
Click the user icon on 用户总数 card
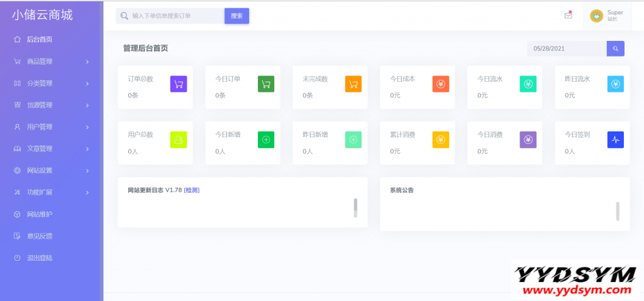pyautogui.click(x=179, y=140)
